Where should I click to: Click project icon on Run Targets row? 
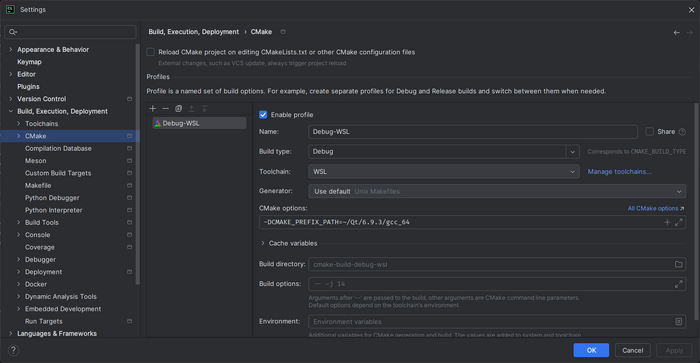129,321
